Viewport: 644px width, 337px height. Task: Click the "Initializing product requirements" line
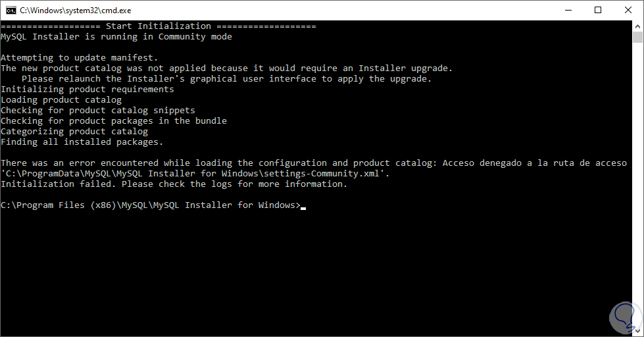pos(87,90)
